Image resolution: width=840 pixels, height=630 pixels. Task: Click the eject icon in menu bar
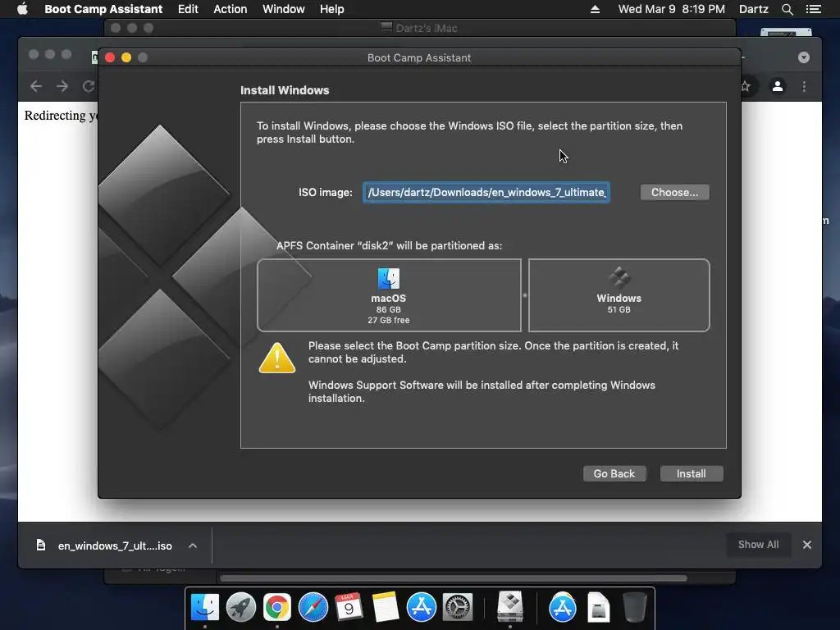coord(595,9)
